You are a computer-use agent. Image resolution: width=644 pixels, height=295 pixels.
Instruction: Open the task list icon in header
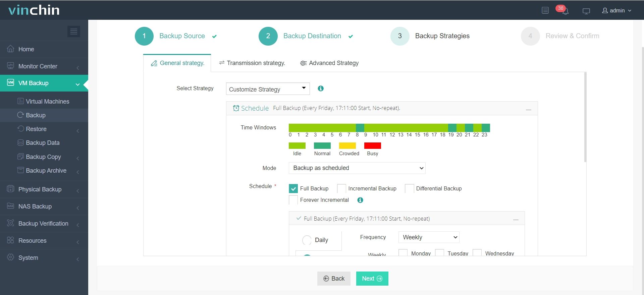point(545,10)
